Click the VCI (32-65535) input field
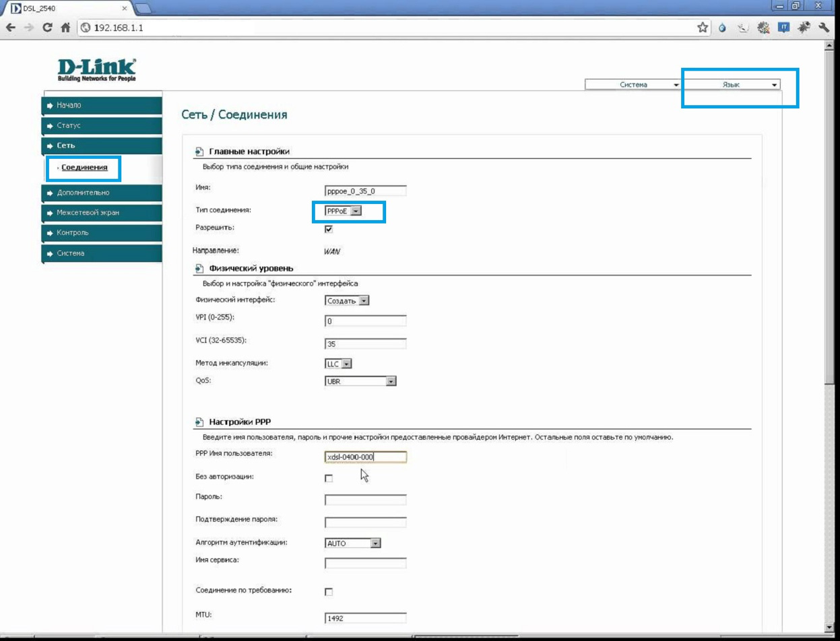The image size is (840, 641). [x=366, y=344]
